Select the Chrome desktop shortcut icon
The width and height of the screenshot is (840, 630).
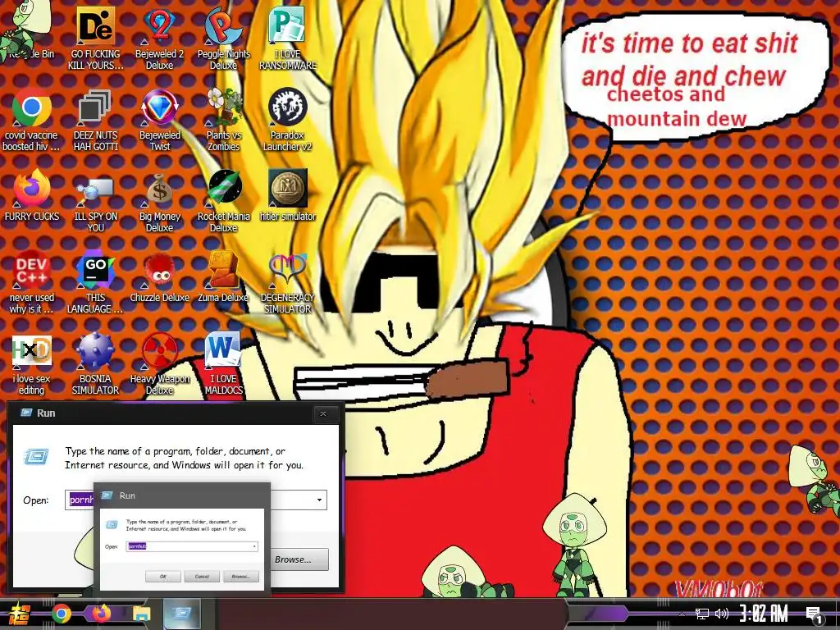[x=31, y=119]
